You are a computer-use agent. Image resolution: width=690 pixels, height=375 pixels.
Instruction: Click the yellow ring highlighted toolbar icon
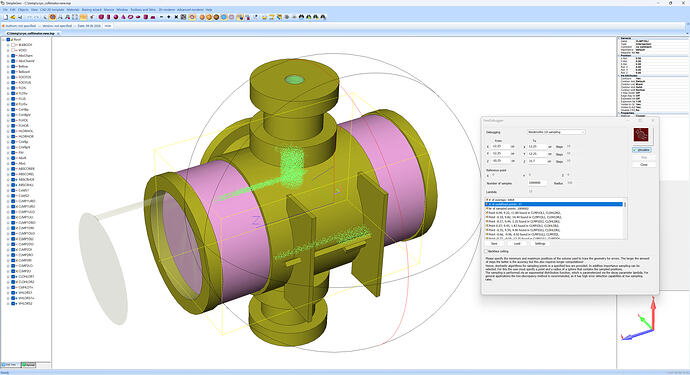point(192,17)
